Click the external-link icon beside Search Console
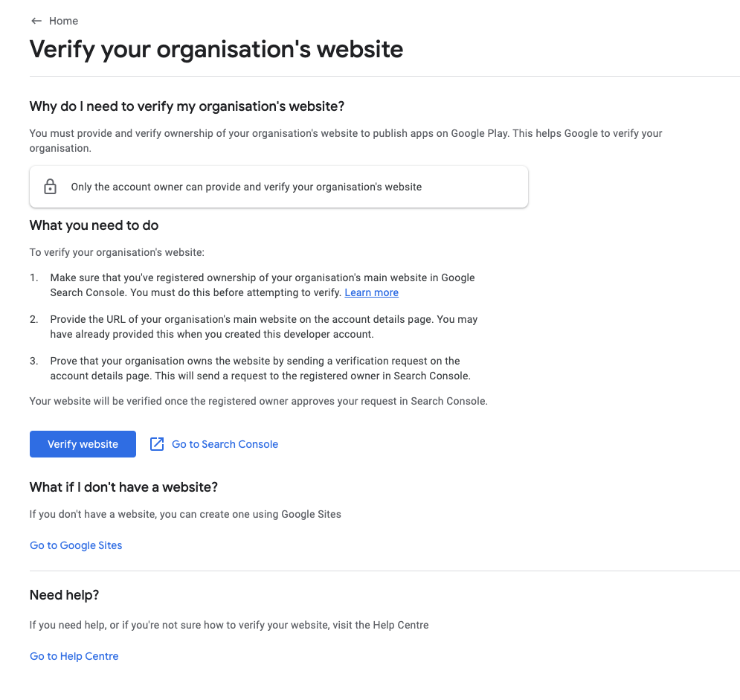740x700 pixels. [x=157, y=444]
